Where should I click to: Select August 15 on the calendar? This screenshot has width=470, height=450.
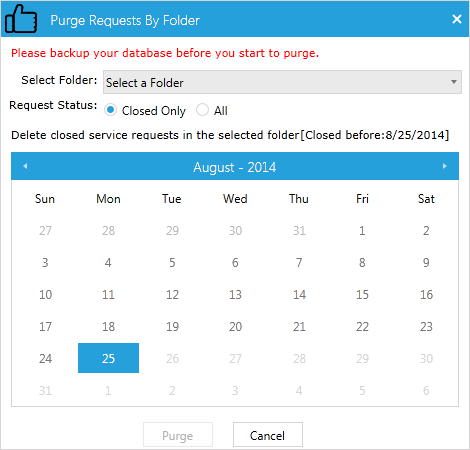coord(362,295)
